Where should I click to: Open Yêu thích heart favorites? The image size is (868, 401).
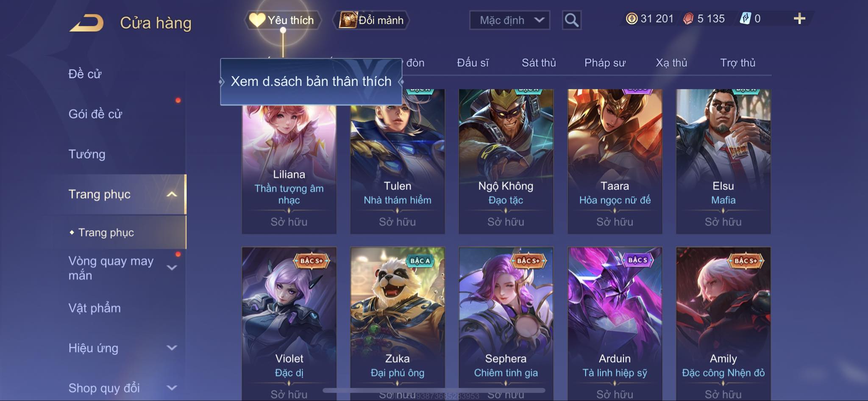coord(282,20)
